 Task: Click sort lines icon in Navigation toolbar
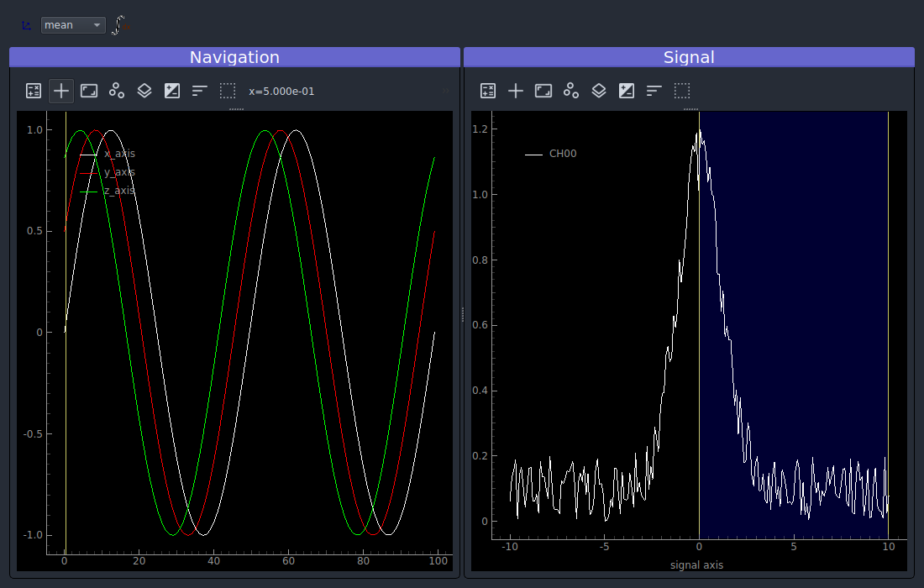pyautogui.click(x=200, y=91)
